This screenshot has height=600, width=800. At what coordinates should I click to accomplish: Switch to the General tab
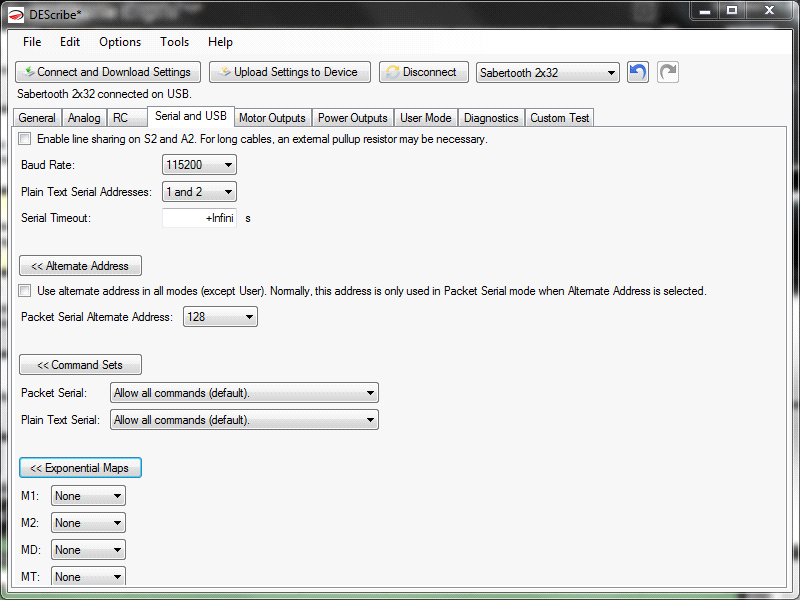(37, 118)
